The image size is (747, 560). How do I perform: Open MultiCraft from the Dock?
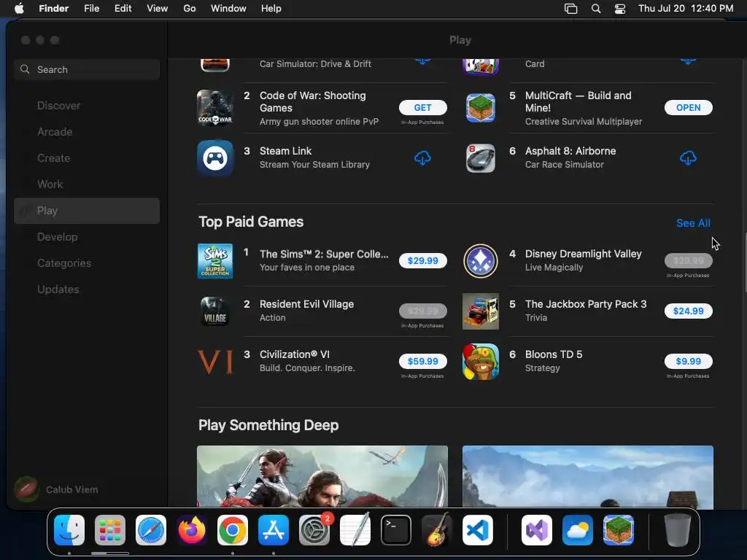point(619,530)
